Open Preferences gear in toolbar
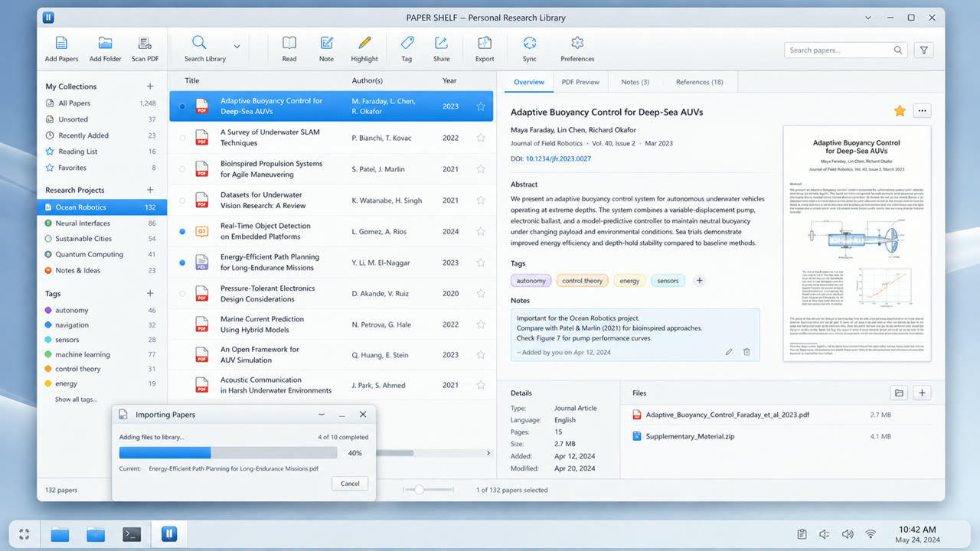980x551 pixels. click(577, 43)
